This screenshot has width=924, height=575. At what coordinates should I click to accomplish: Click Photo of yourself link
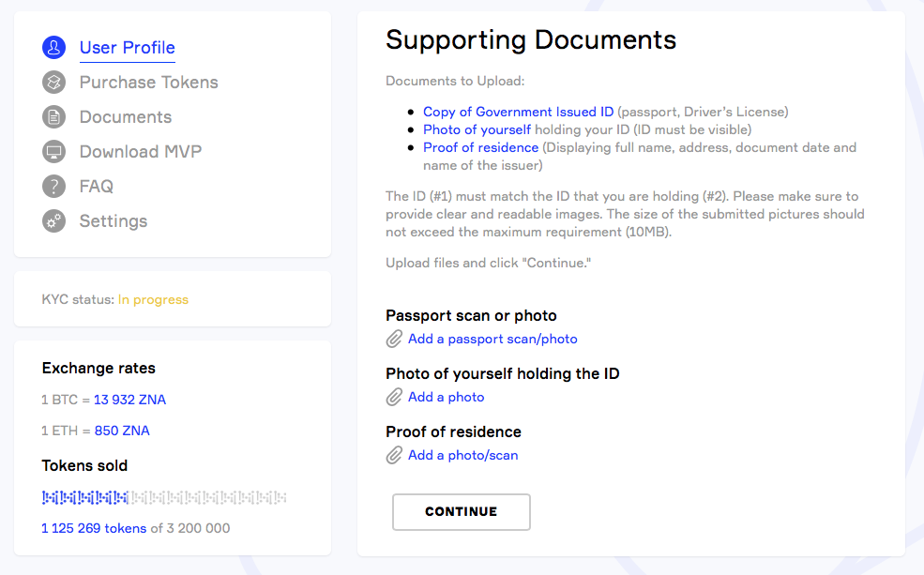coord(477,129)
